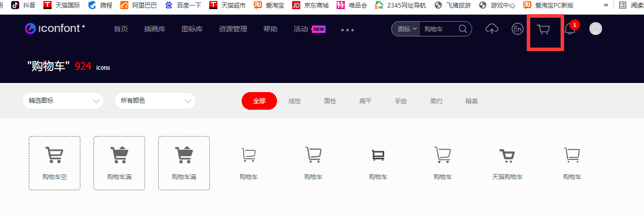
Task: Open the 2345网址导航 bookmark
Action: 400,6
